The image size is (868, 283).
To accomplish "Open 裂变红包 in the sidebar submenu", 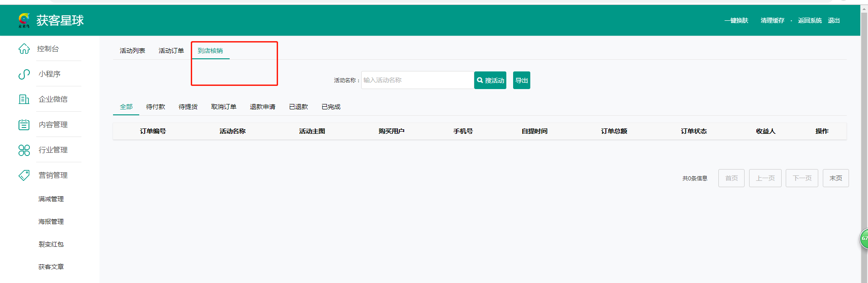I will coord(51,244).
